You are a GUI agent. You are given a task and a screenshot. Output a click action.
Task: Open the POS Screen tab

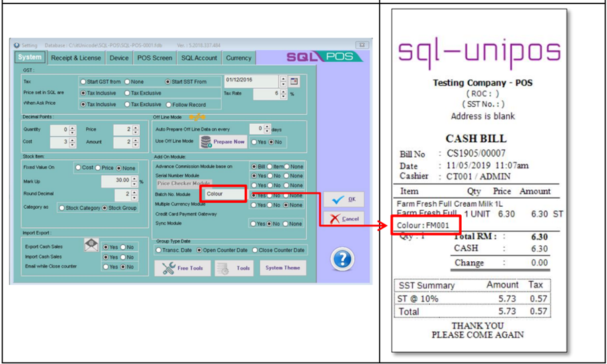click(155, 58)
